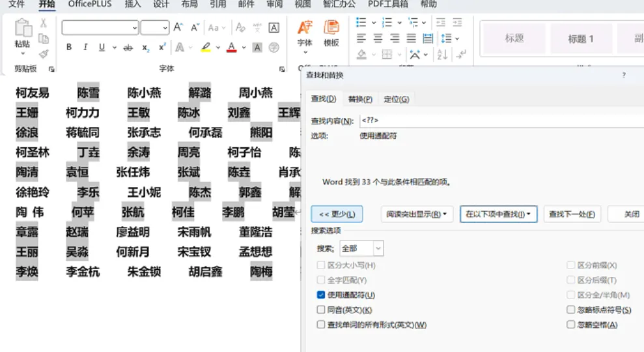
Task: Click the Copy icon
Action: point(43,38)
